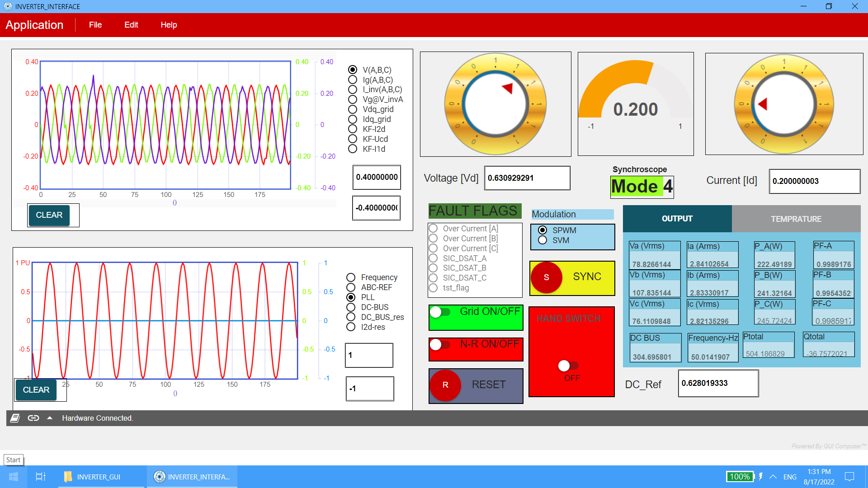Click the Voltage Vd yellow dial
The height and width of the screenshot is (488, 868).
click(x=495, y=104)
